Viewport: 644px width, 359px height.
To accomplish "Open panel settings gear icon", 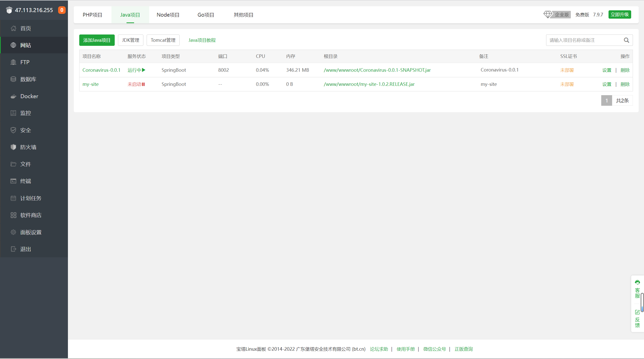I will (13, 232).
